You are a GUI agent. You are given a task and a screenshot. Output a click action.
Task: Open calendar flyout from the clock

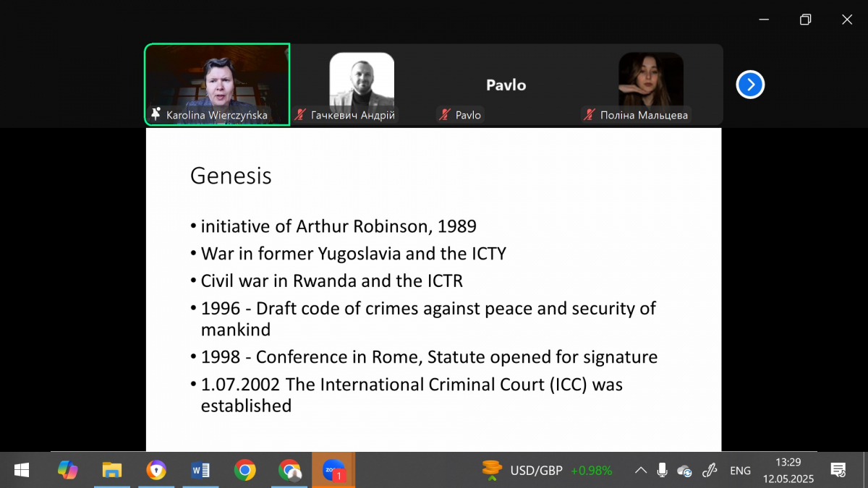(x=788, y=471)
